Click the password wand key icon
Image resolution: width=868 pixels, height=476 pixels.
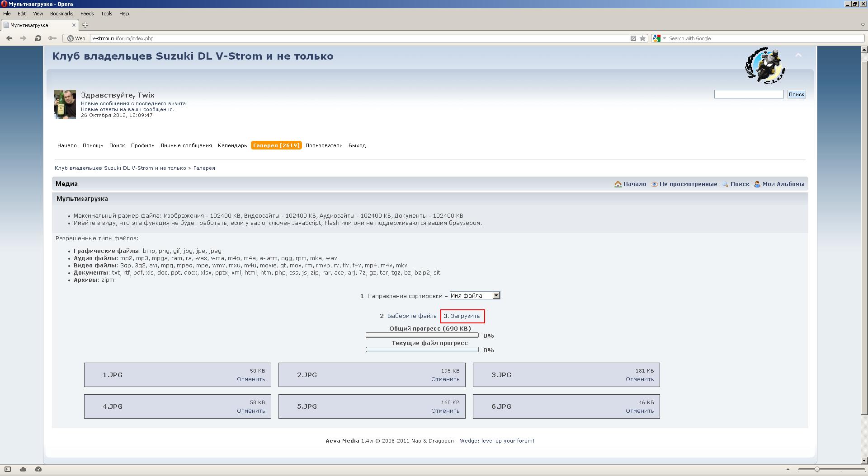pyautogui.click(x=52, y=38)
